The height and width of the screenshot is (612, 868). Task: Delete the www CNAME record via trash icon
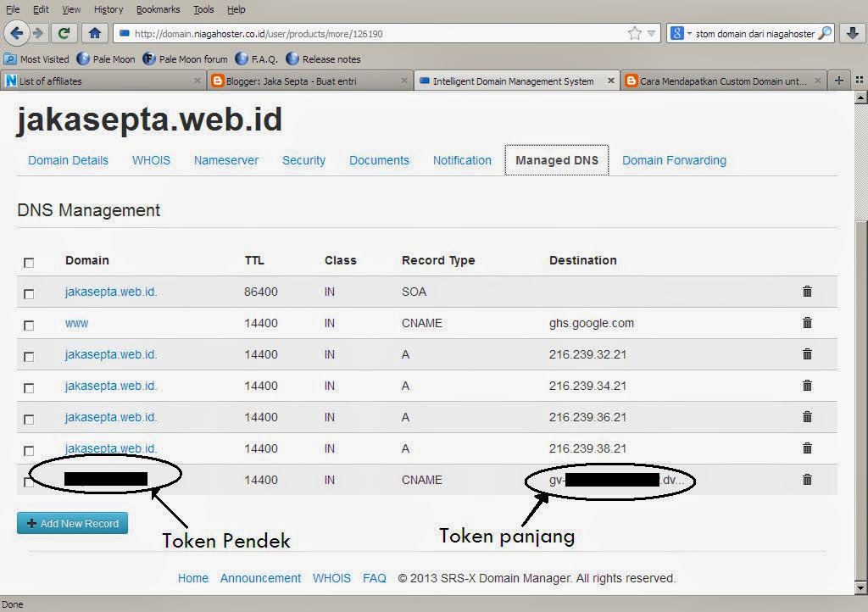point(806,322)
